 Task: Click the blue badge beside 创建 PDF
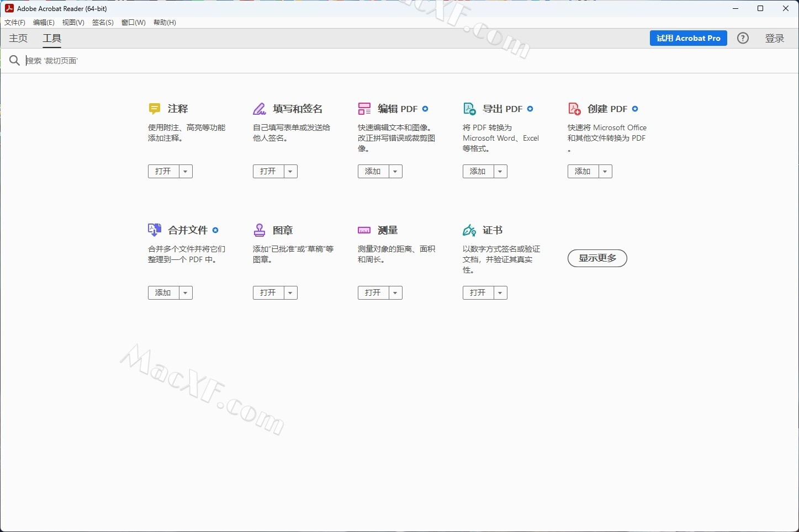(x=635, y=109)
